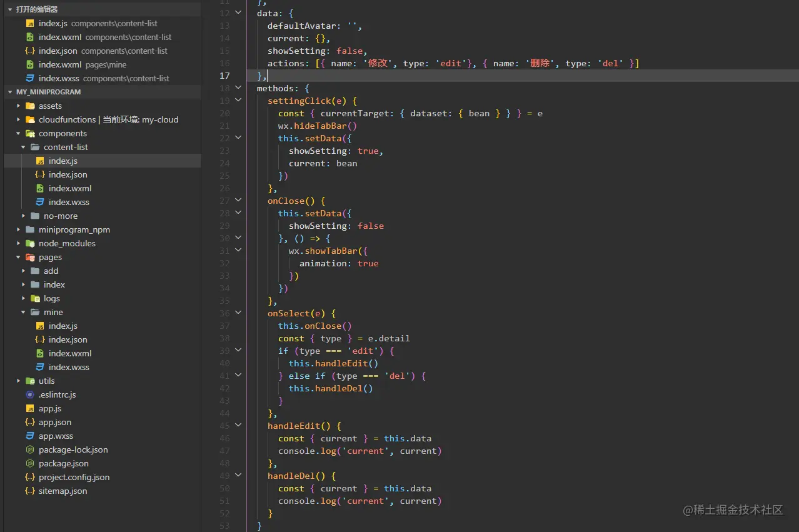Screen dimensions: 799x532
Task: Open index.wxml components\content-list in open editors
Action: point(103,37)
